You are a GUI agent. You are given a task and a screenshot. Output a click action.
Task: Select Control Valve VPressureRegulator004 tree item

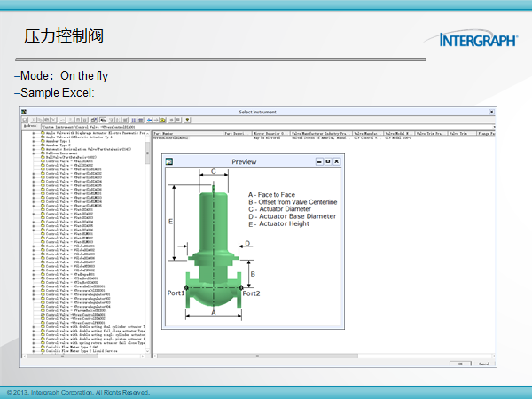click(78, 307)
